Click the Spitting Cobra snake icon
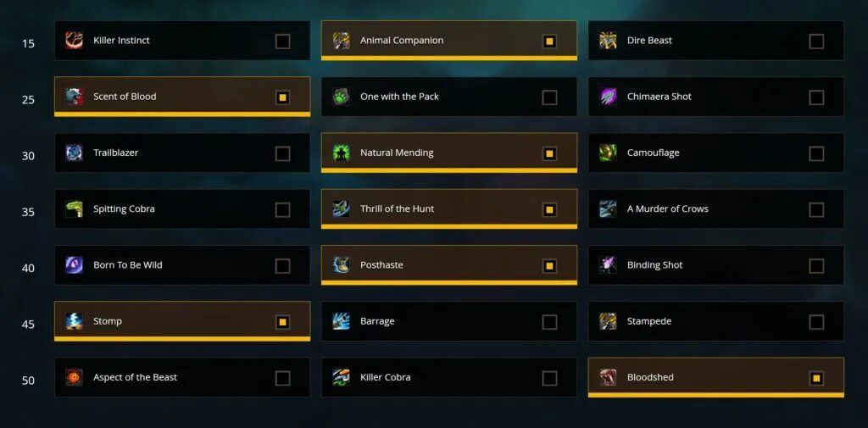This screenshot has height=428, width=868. pos(75,208)
